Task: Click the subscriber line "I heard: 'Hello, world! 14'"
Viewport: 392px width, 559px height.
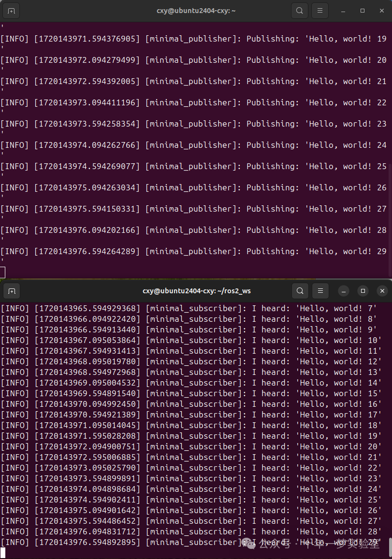Action: (x=191, y=383)
